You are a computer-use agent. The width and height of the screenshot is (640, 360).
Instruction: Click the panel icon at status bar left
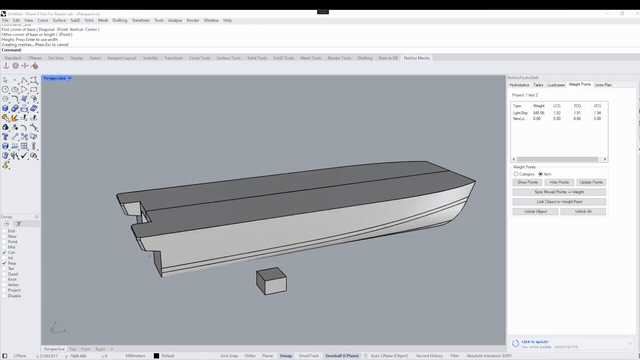[x=4, y=356]
